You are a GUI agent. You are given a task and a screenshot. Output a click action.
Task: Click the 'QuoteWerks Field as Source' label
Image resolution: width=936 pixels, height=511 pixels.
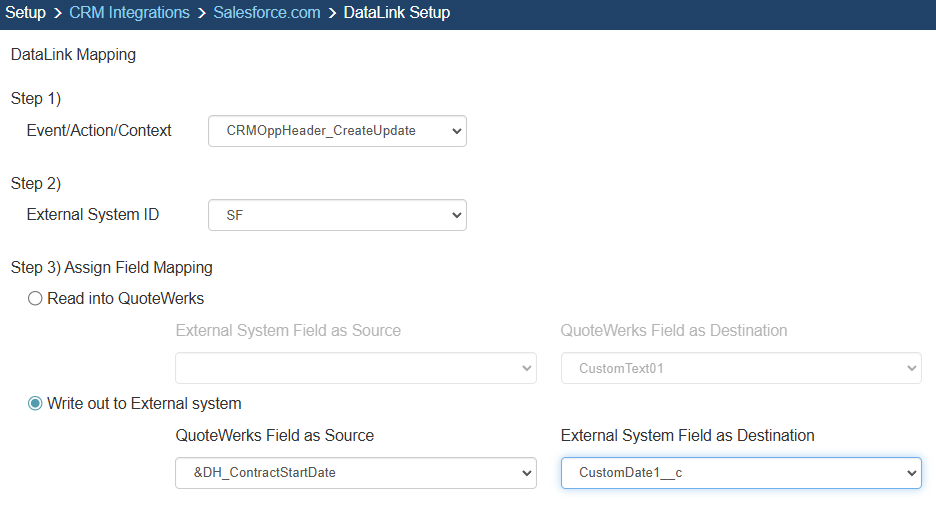pos(275,436)
